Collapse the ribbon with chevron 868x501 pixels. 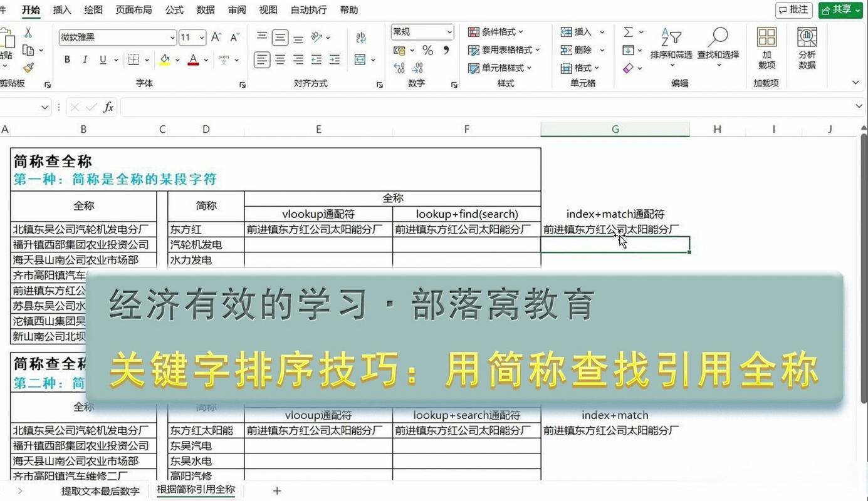point(856,83)
